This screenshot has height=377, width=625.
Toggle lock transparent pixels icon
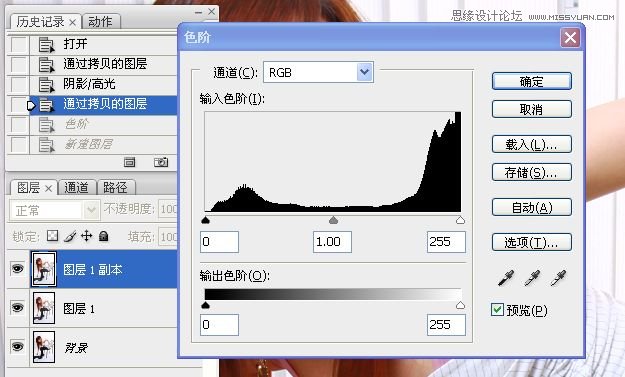tap(52, 236)
